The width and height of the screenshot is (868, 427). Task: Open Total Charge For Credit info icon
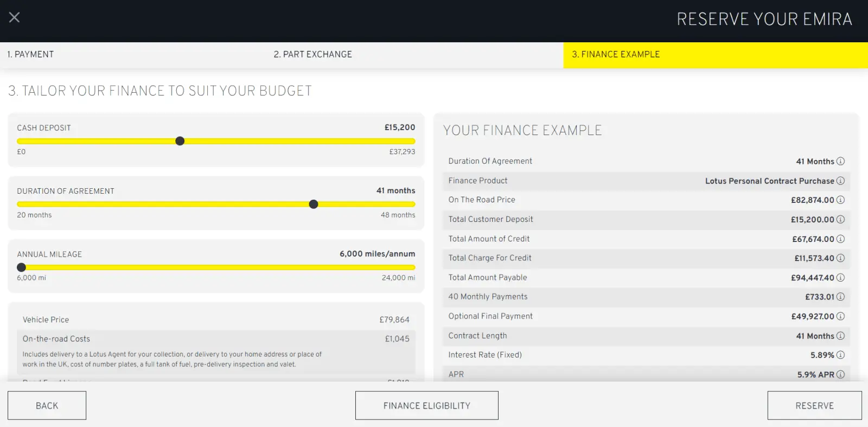pos(840,258)
